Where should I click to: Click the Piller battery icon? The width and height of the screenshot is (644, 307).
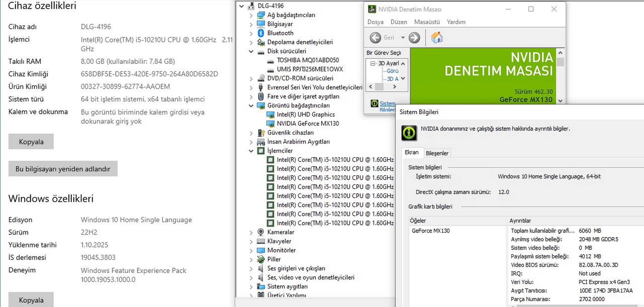261,259
